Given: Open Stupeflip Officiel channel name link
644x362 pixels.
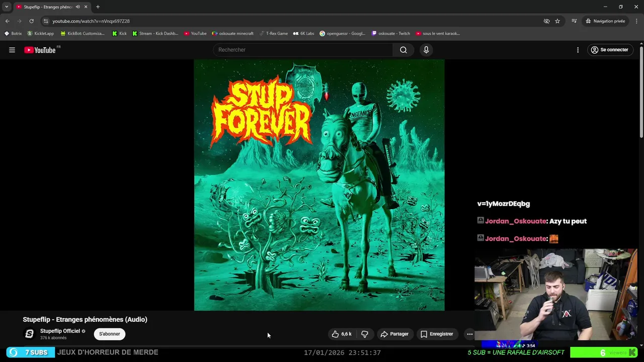Looking at the screenshot, I should tap(60, 331).
